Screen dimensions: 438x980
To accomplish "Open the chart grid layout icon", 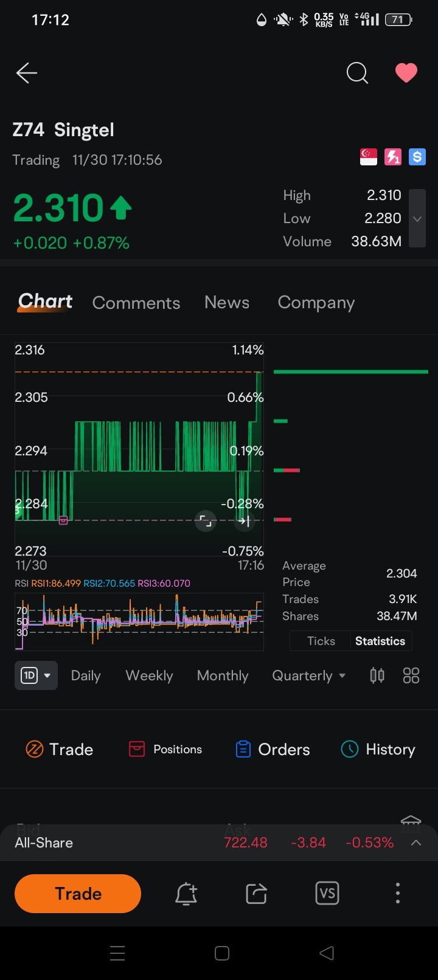I will (411, 675).
